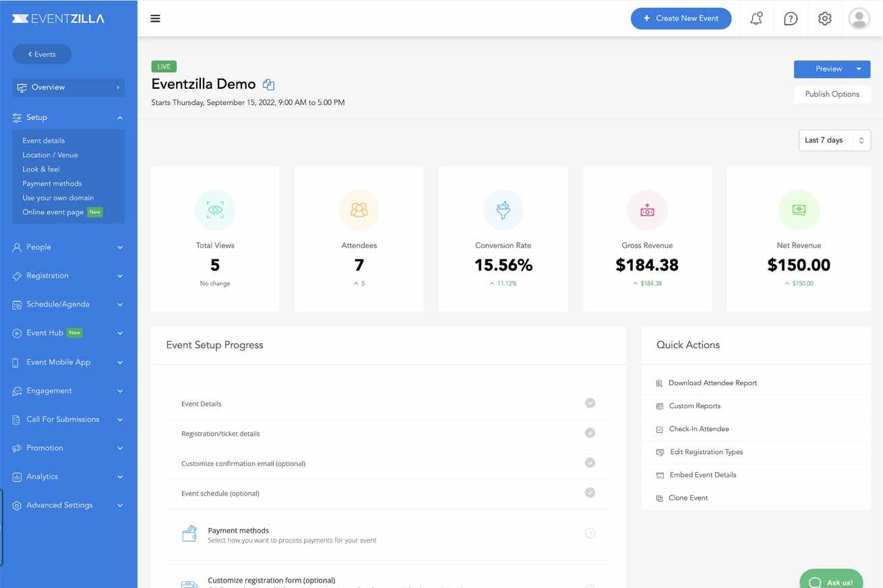The image size is (883, 588).
Task: Click the Payment methods wallet icon
Action: coord(189,533)
